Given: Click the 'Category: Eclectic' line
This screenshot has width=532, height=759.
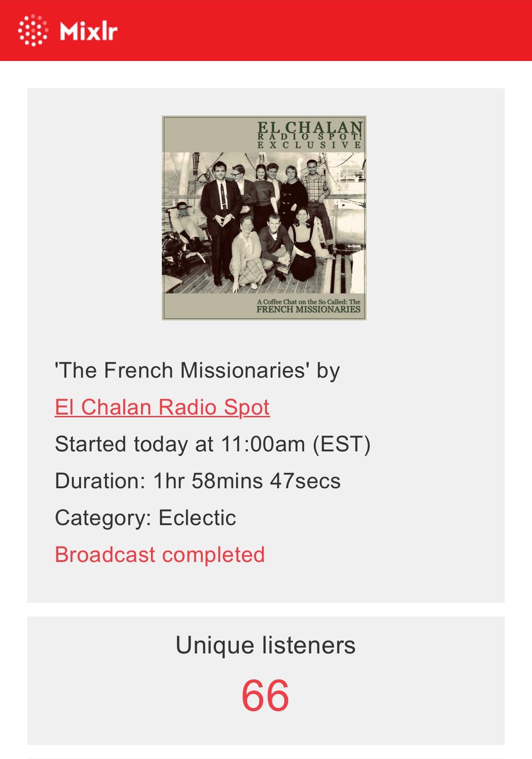Looking at the screenshot, I should click(146, 518).
